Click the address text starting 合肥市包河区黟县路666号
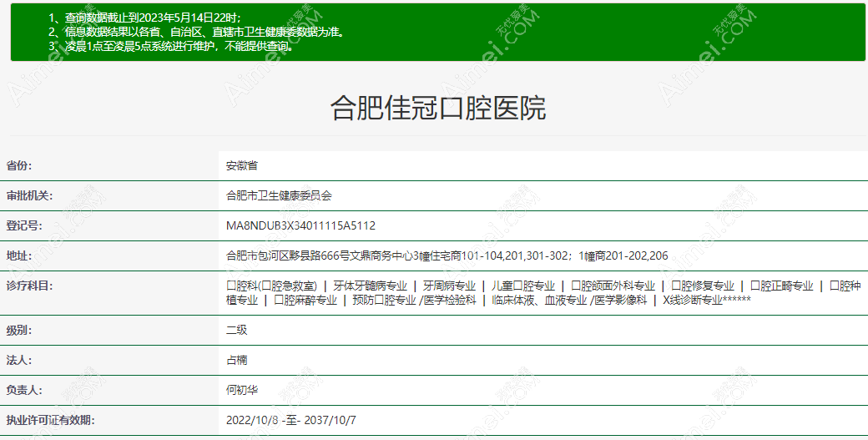The width and height of the screenshot is (868, 440). tap(447, 255)
